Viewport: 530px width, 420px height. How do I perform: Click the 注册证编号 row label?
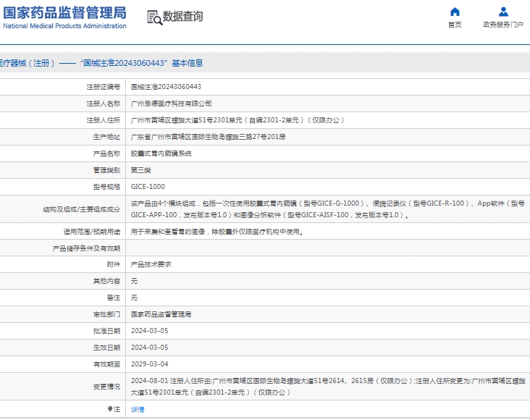click(x=103, y=87)
